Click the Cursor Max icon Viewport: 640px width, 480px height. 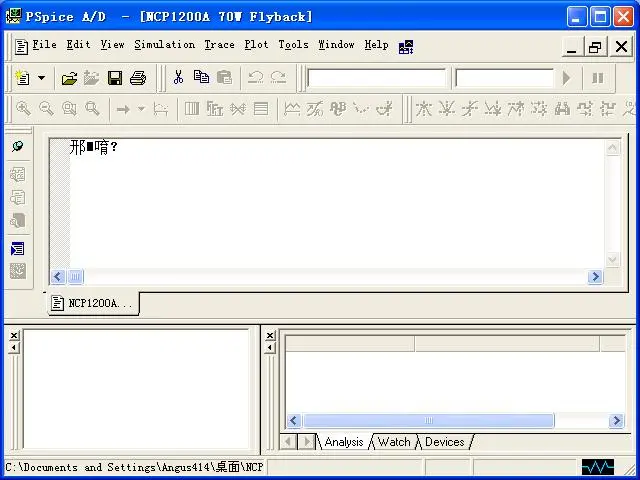[516, 109]
